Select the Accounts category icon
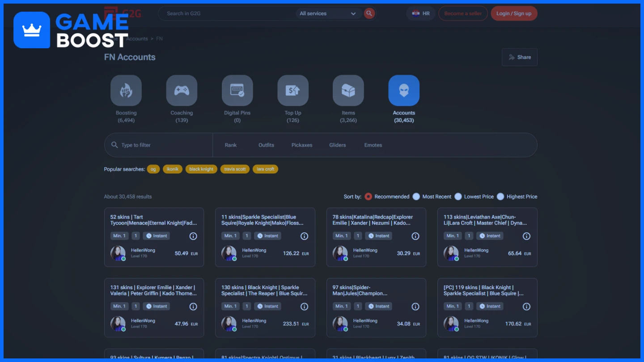The height and width of the screenshot is (362, 644). [x=404, y=91]
